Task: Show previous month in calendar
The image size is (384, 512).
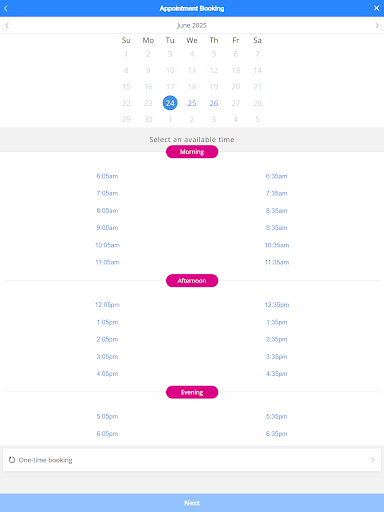Action: 7,25
